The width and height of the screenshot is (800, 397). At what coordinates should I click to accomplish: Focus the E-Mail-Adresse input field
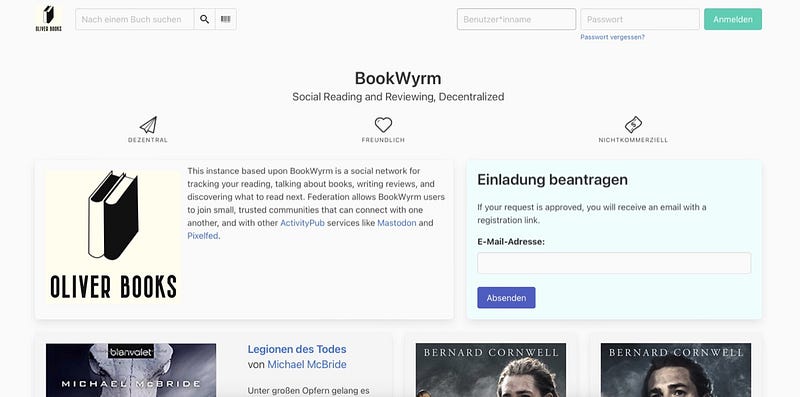[614, 263]
